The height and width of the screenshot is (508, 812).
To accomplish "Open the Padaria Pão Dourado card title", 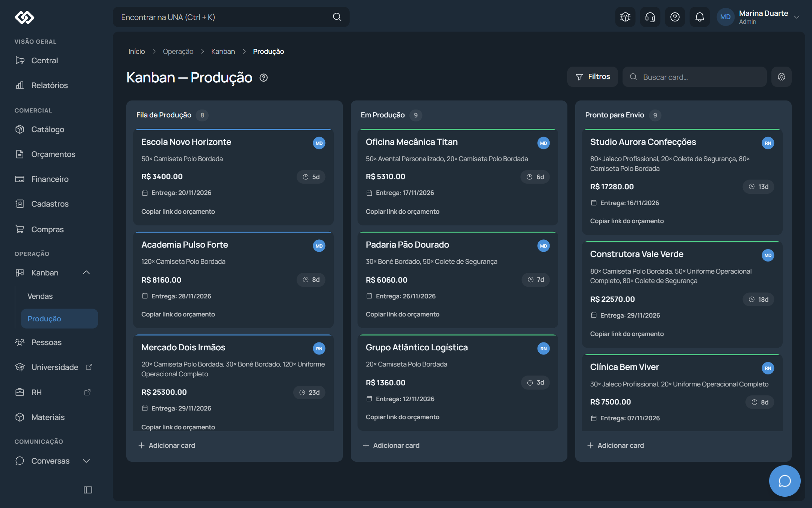I will (x=408, y=245).
